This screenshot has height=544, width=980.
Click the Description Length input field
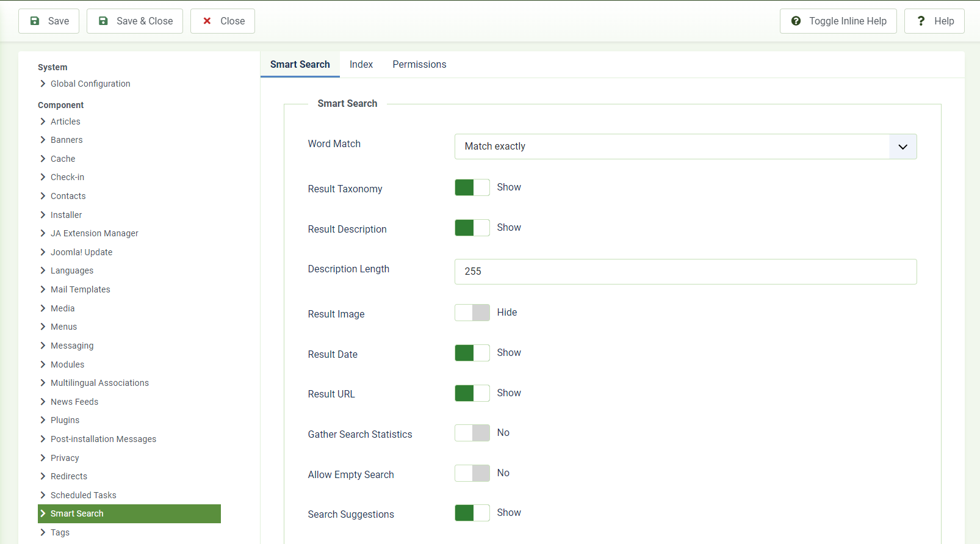tap(685, 272)
